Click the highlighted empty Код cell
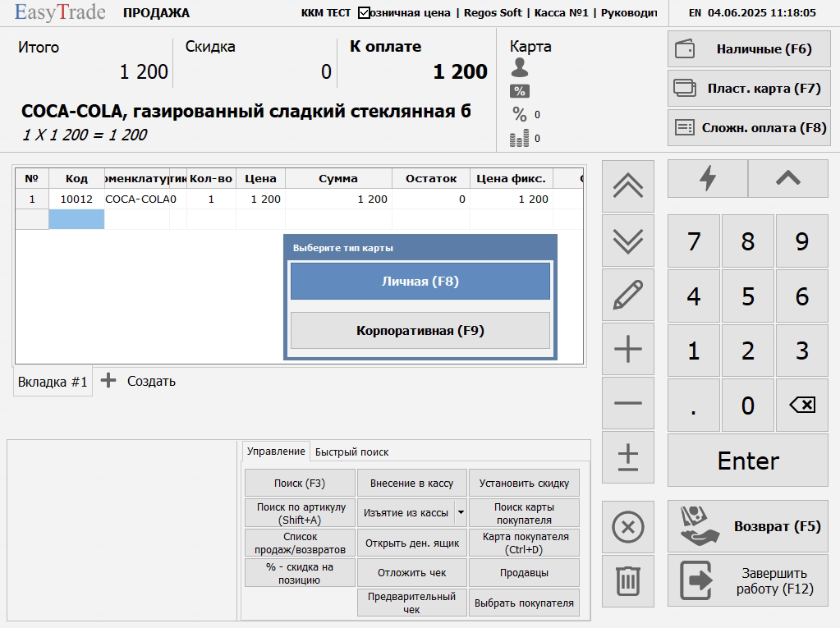Viewport: 840px width, 628px height. pos(76,219)
